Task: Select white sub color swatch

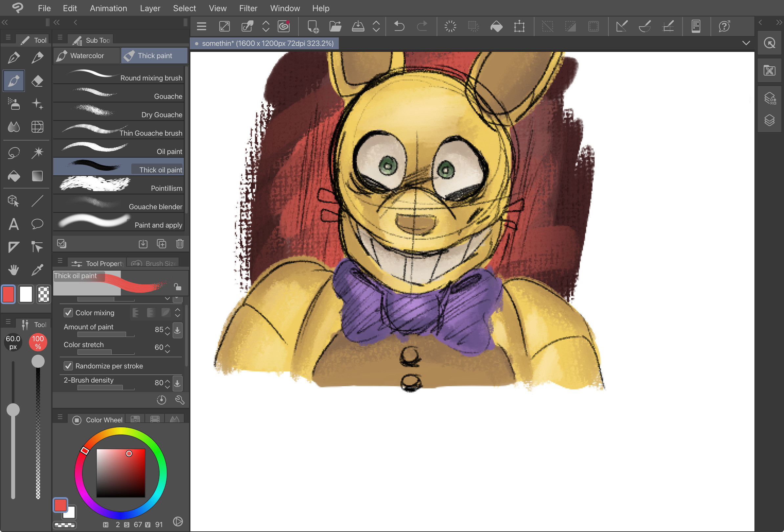Action: tap(26, 294)
